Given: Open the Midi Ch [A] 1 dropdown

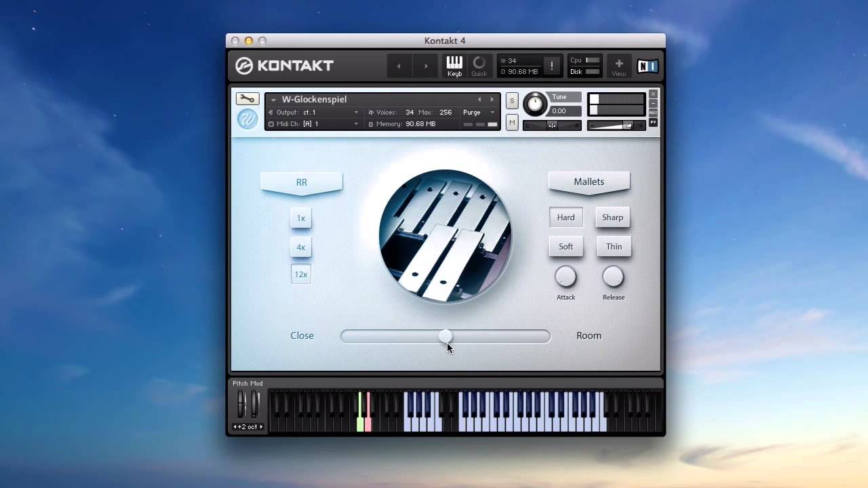Looking at the screenshot, I should coord(313,124).
